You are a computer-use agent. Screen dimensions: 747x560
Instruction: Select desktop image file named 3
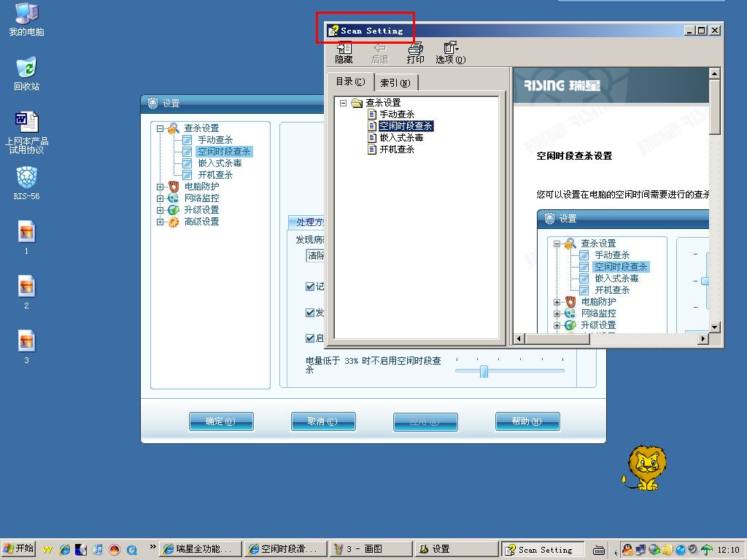coord(27,346)
